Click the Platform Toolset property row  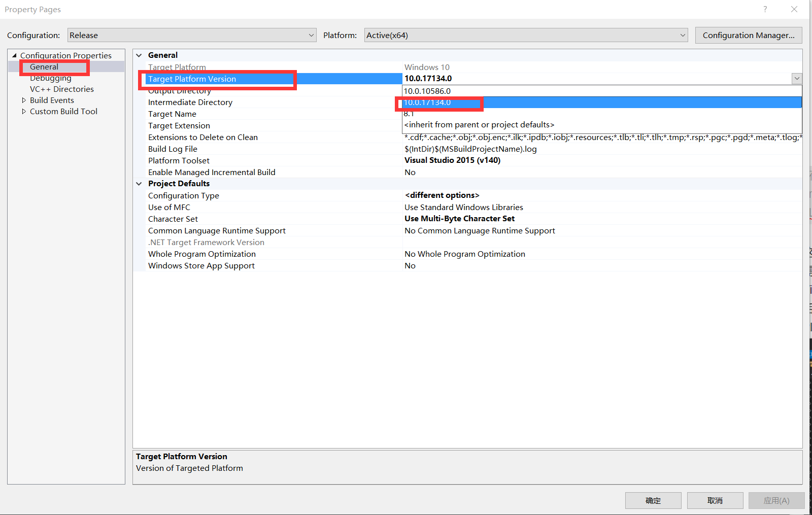click(x=179, y=160)
